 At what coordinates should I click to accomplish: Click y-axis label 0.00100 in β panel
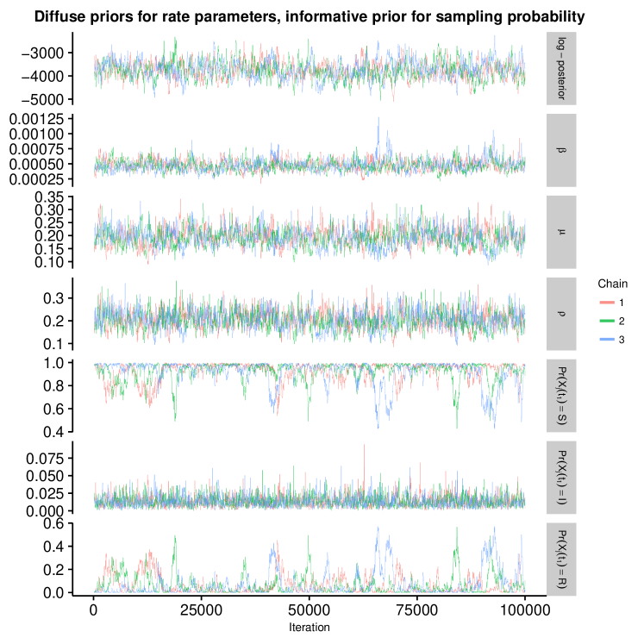click(37, 134)
